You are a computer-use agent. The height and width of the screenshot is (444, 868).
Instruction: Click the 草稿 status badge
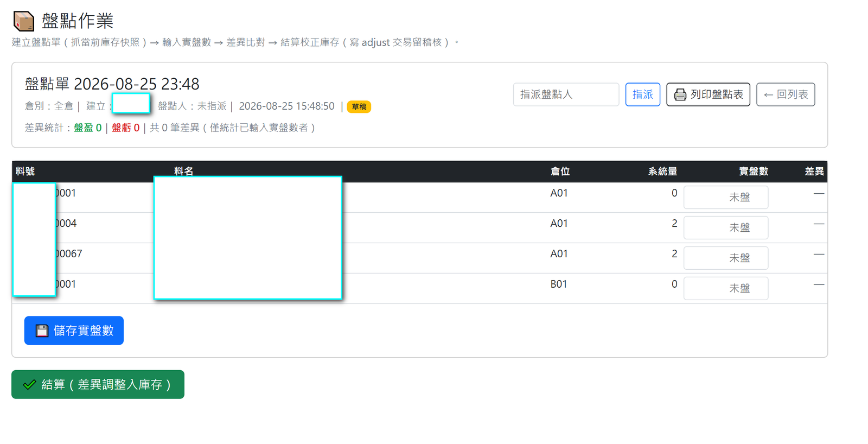click(359, 107)
